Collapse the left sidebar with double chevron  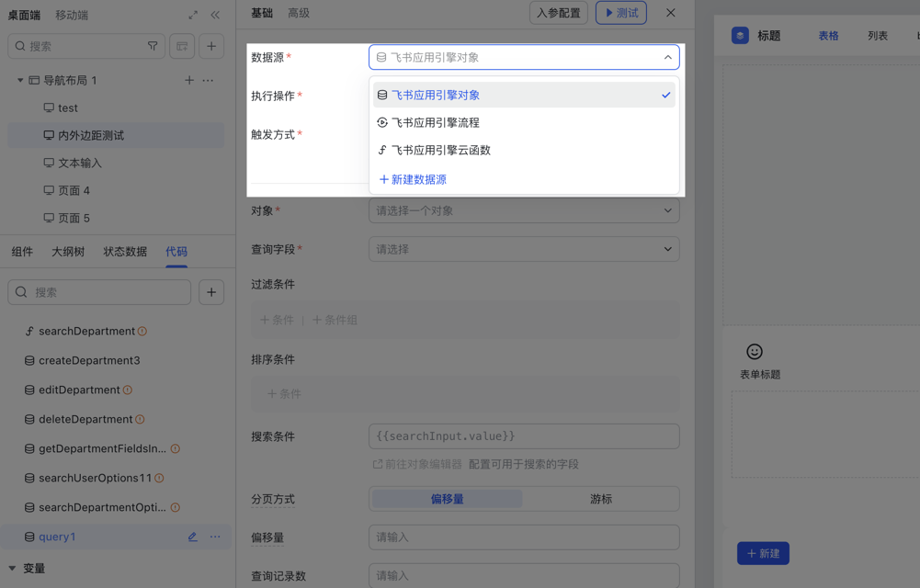(x=215, y=16)
